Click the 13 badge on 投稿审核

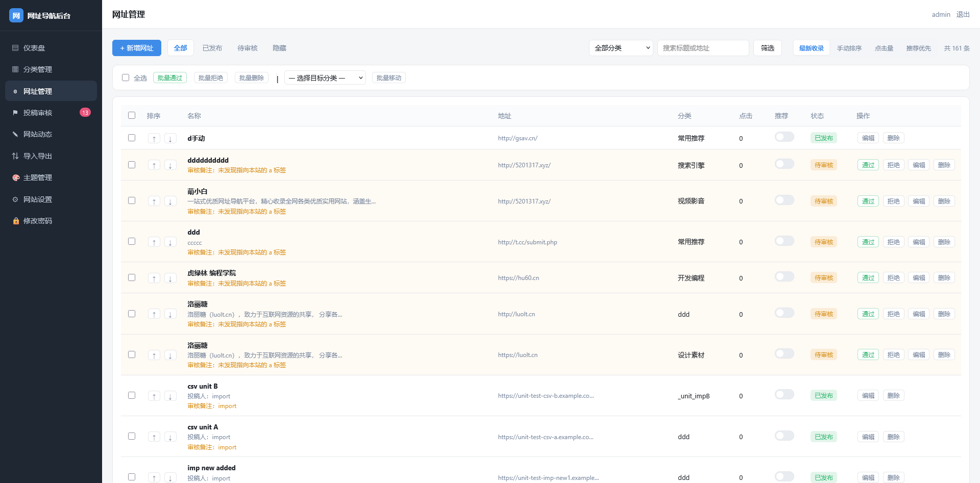[x=85, y=113]
